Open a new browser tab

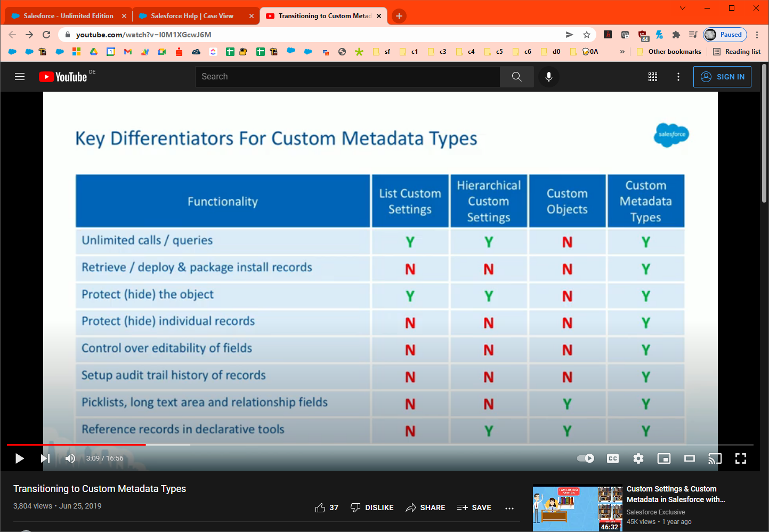click(x=399, y=16)
